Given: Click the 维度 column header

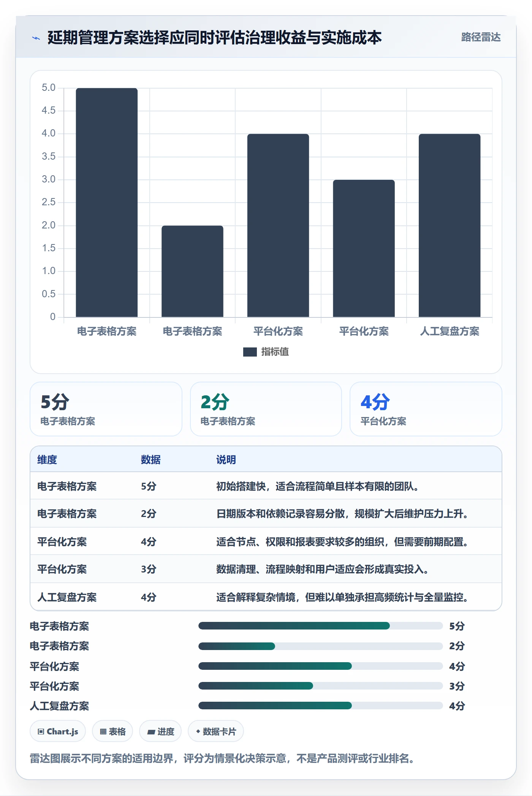Looking at the screenshot, I should coord(47,460).
